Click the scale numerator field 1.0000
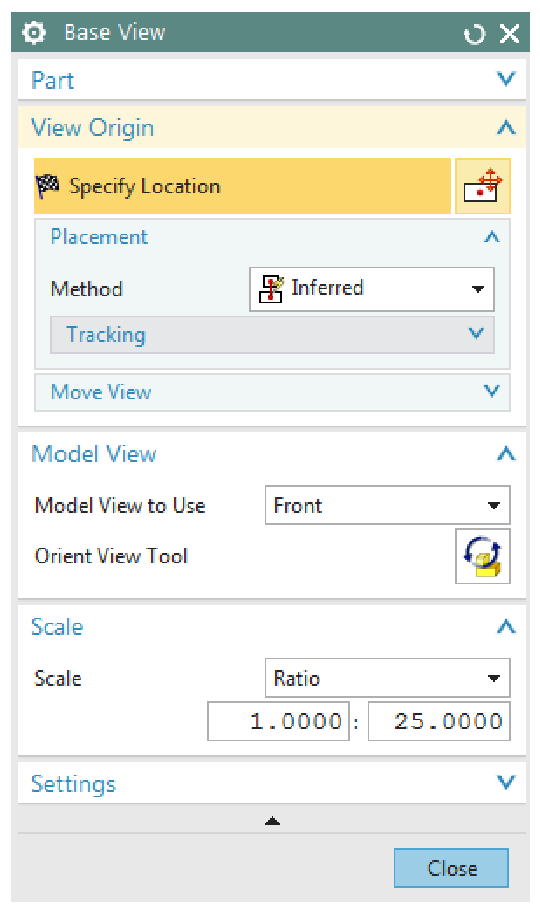 [278, 721]
